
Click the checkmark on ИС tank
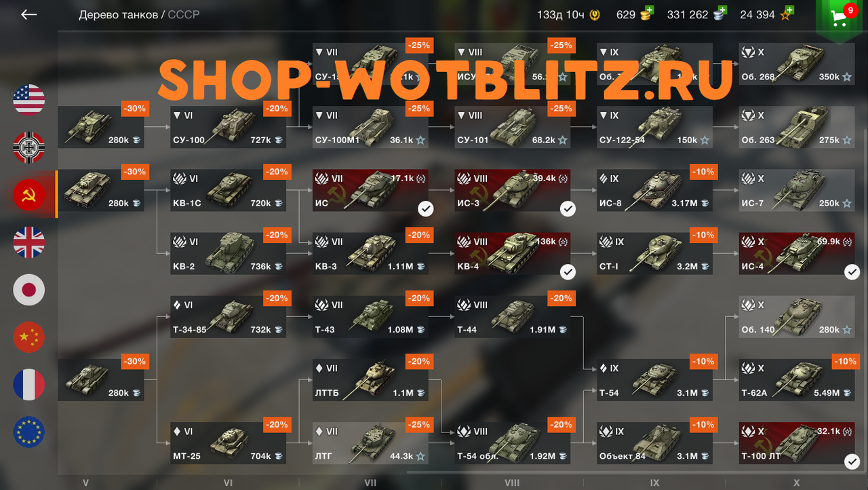pos(425,209)
